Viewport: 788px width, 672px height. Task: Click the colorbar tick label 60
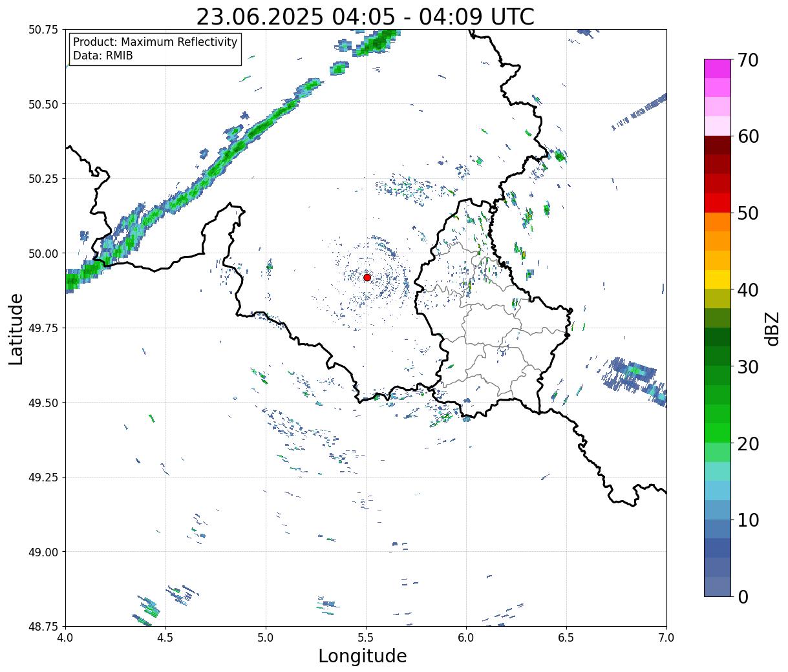[x=748, y=136]
